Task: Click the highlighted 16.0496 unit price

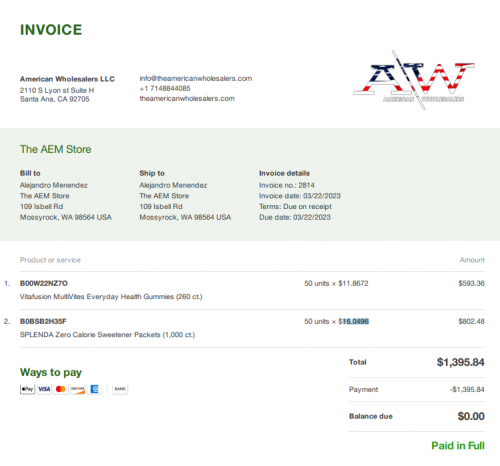Action: [355, 321]
